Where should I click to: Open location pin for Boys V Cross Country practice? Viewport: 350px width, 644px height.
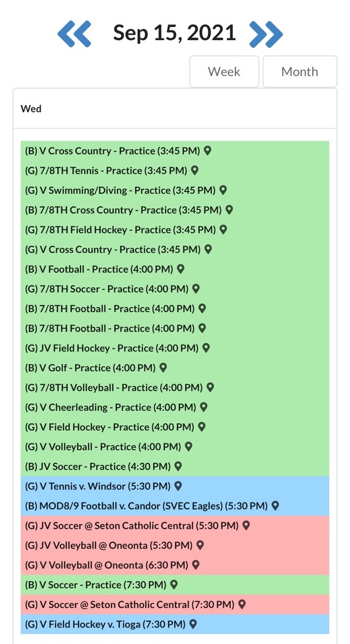(x=208, y=150)
